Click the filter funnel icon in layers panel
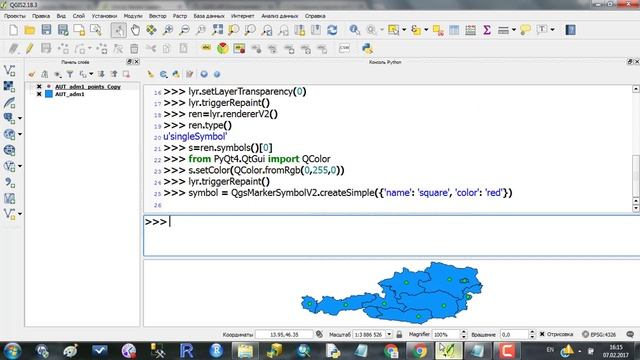Viewport: 640px width, 360px height. coord(70,74)
